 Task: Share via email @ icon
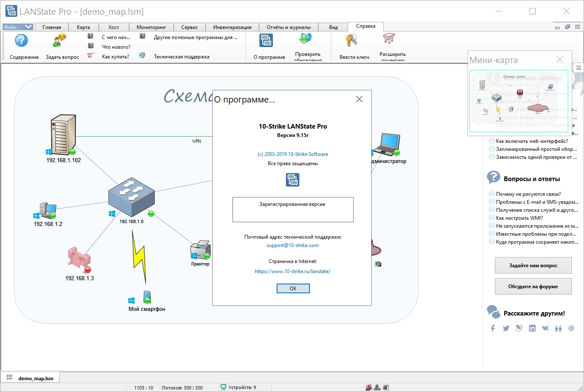coord(571,328)
